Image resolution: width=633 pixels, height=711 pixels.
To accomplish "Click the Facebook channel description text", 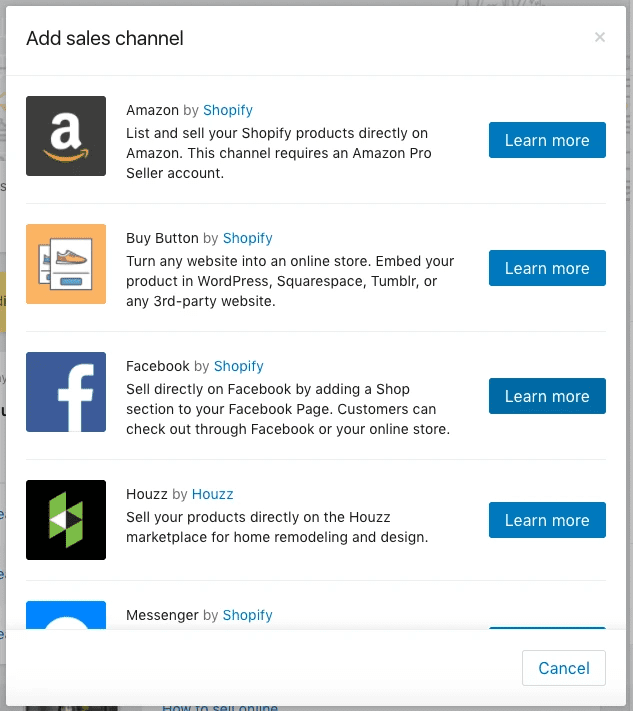I will [288, 409].
